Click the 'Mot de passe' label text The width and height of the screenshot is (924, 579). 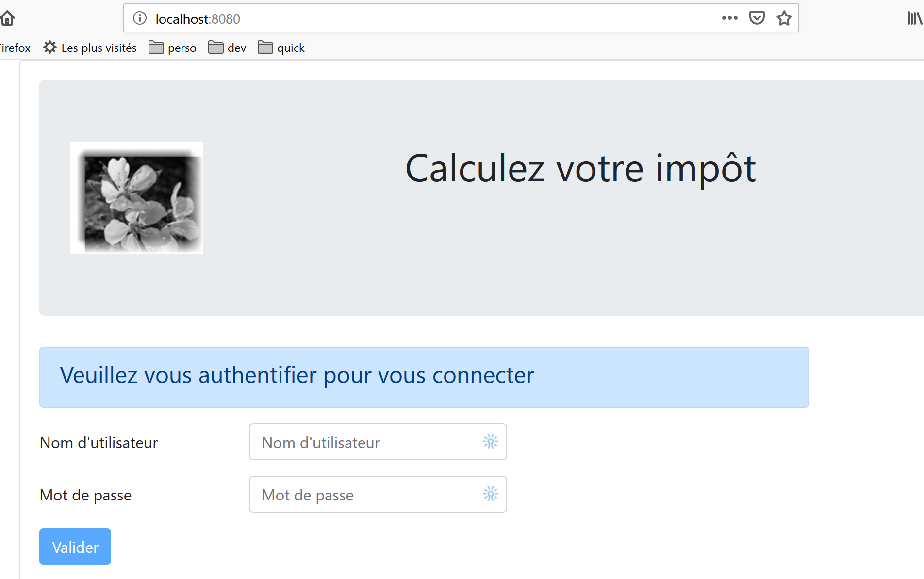pos(86,495)
